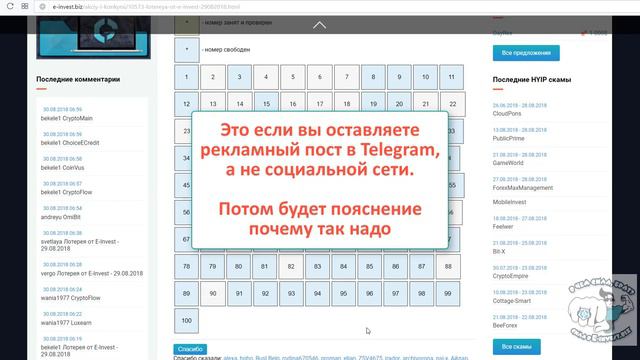Open bekele1 ChoiceECredit comment
Screen dimensions: 640x360
click(x=70, y=143)
